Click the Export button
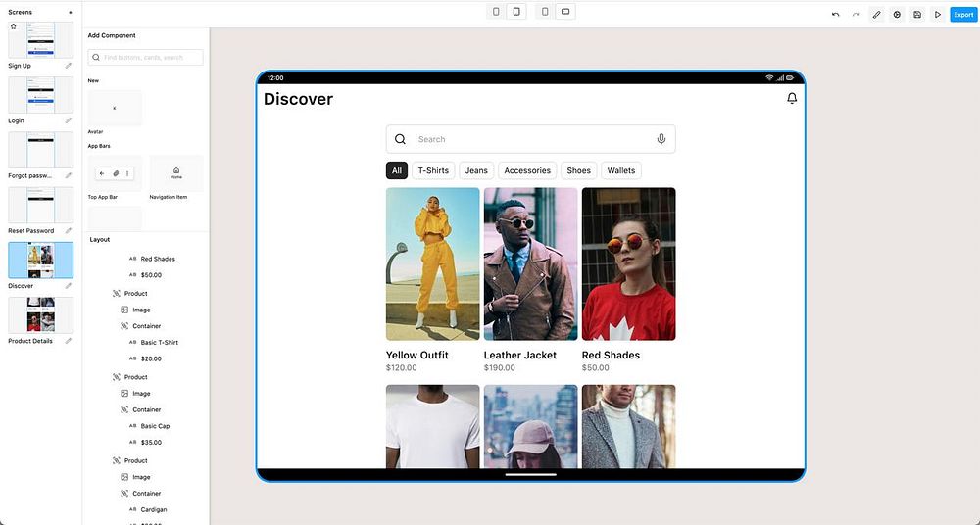 click(962, 15)
